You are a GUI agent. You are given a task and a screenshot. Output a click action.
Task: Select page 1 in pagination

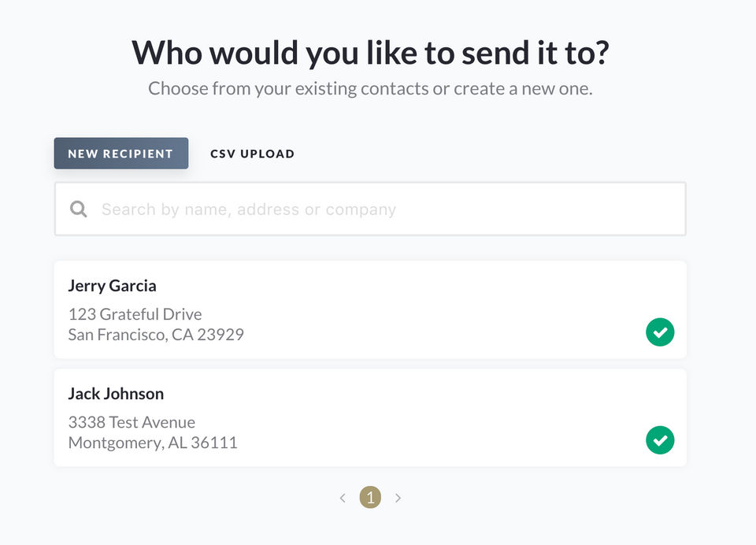370,498
